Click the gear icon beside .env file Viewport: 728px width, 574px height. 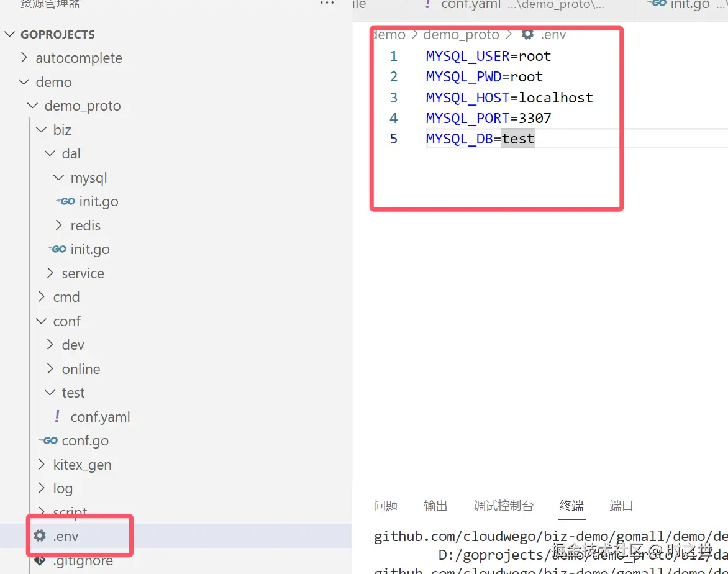pyautogui.click(x=40, y=535)
